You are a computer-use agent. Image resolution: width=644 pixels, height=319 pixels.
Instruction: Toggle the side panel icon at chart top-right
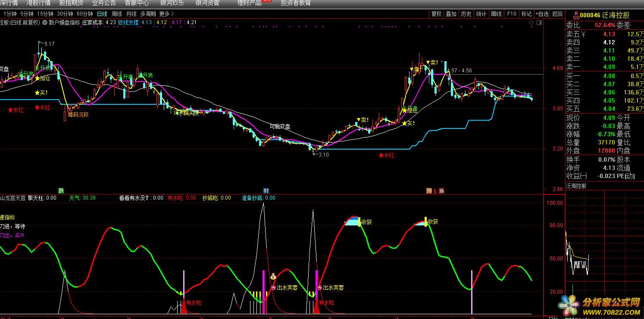[540, 22]
